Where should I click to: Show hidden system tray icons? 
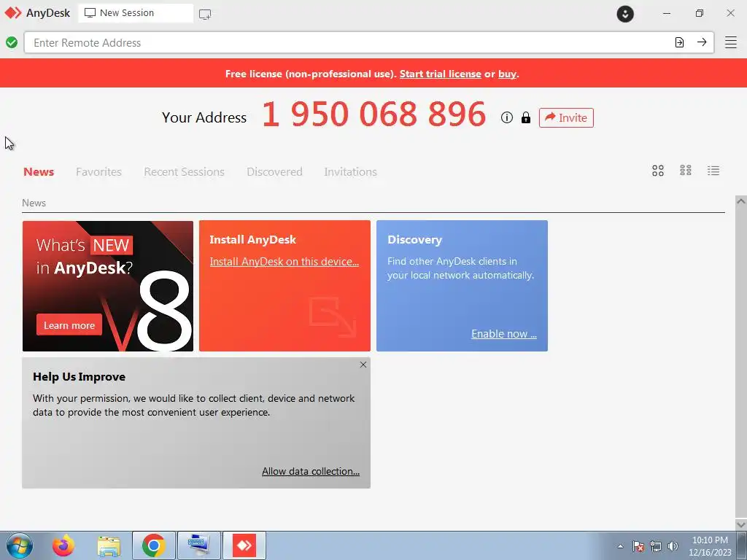tap(620, 546)
